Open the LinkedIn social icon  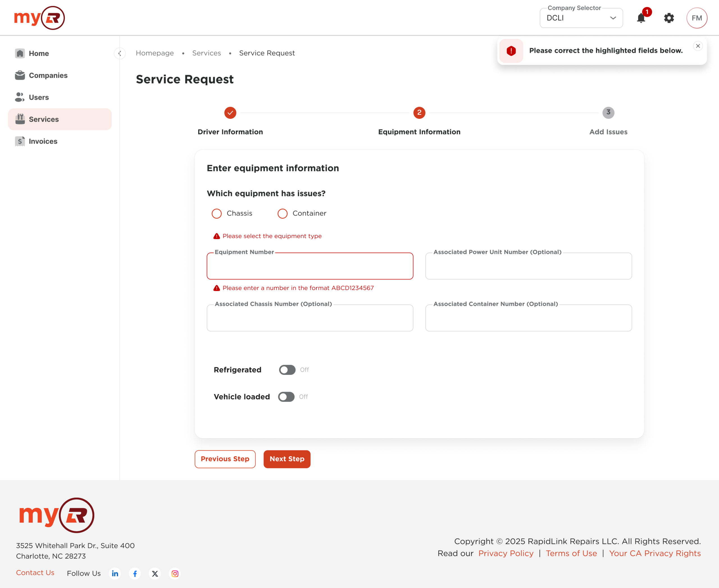115,573
